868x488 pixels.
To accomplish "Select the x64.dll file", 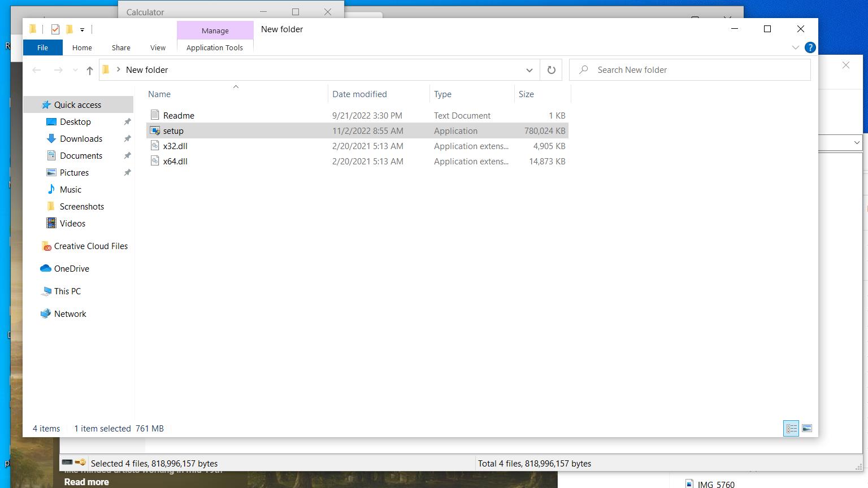I will tap(175, 162).
